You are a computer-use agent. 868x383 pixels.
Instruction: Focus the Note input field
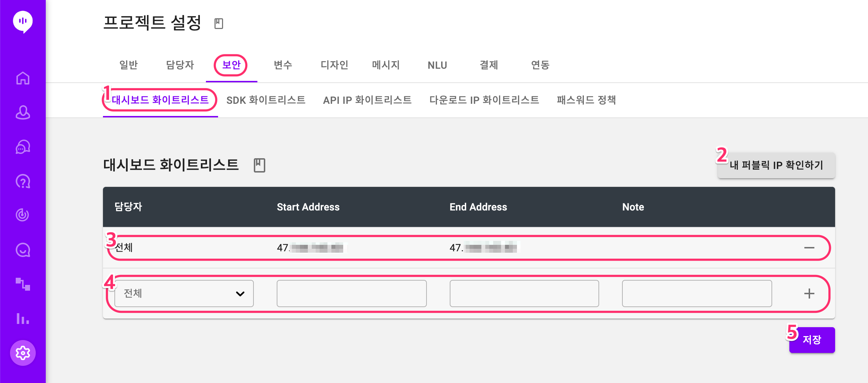point(697,294)
